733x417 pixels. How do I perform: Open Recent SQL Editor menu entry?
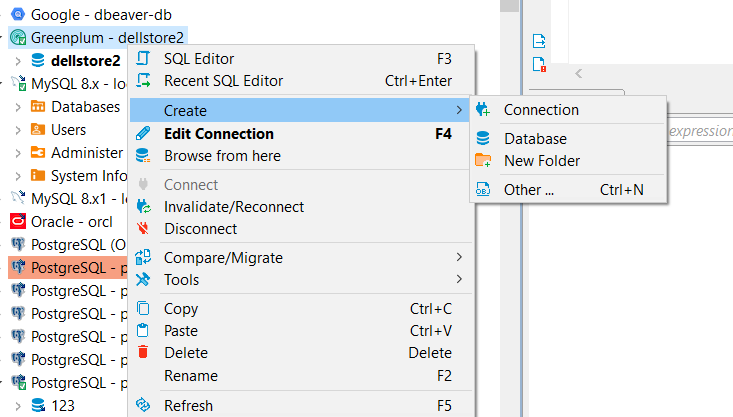pyautogui.click(x=302, y=81)
